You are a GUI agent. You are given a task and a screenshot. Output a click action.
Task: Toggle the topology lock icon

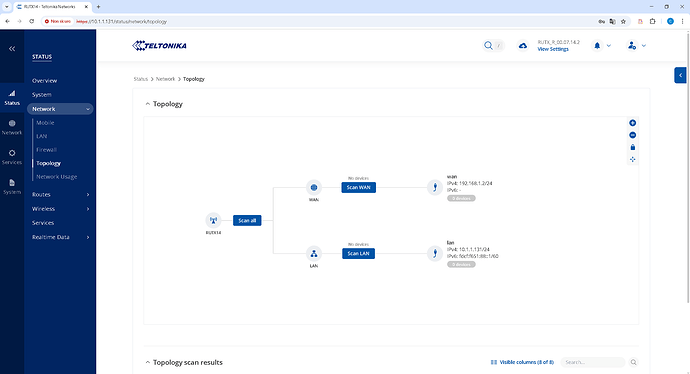632,147
